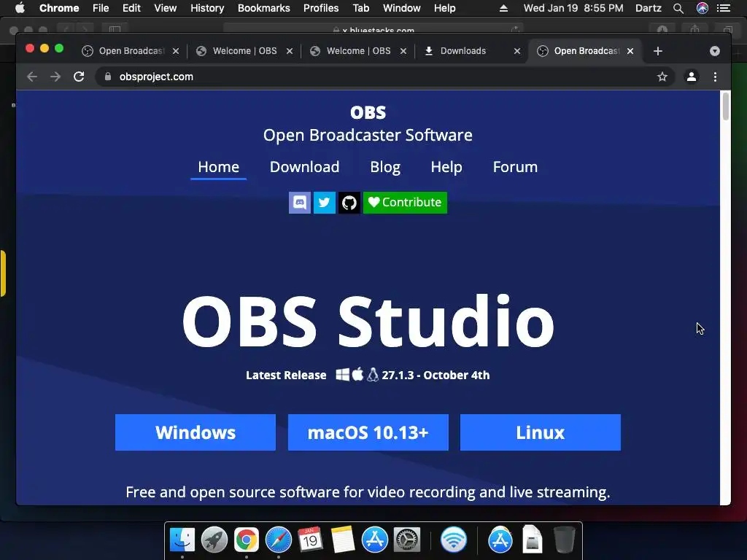Reload the obsproject.com page
This screenshot has width=747, height=560.
coord(79,77)
